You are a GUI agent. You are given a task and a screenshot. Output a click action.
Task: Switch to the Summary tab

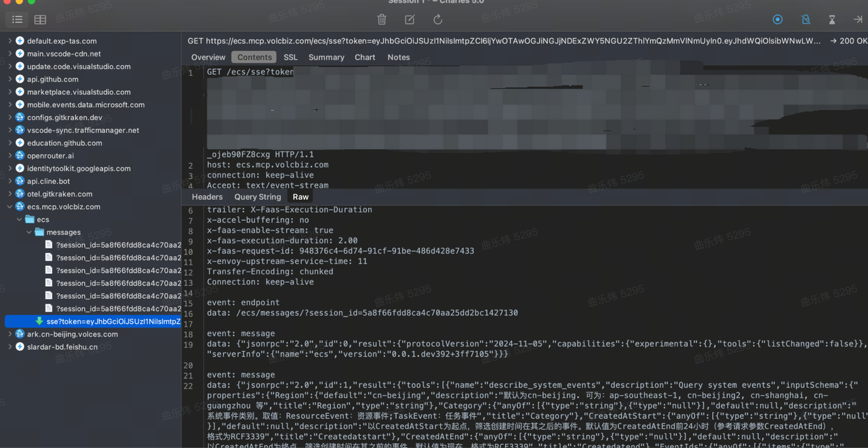326,58
